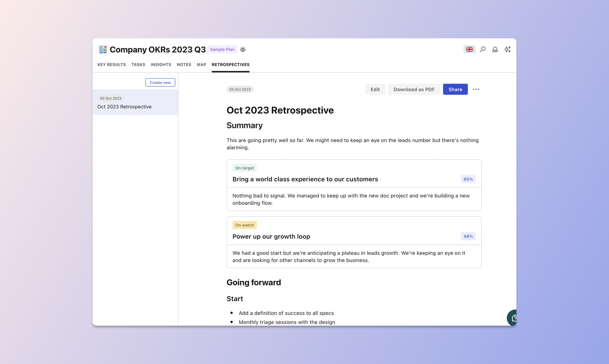Switch to the KEY RESULTS tab
The height and width of the screenshot is (364, 609).
(111, 64)
